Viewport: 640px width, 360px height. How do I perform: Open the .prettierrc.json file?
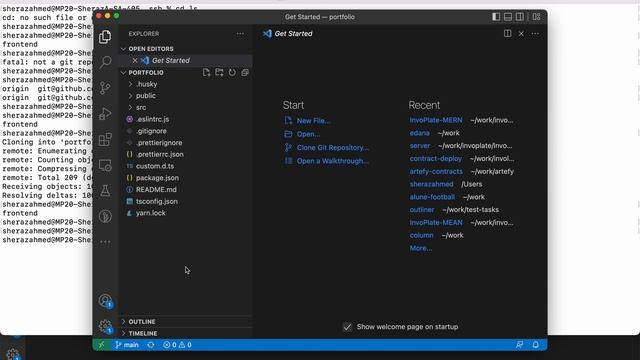pyautogui.click(x=186, y=154)
